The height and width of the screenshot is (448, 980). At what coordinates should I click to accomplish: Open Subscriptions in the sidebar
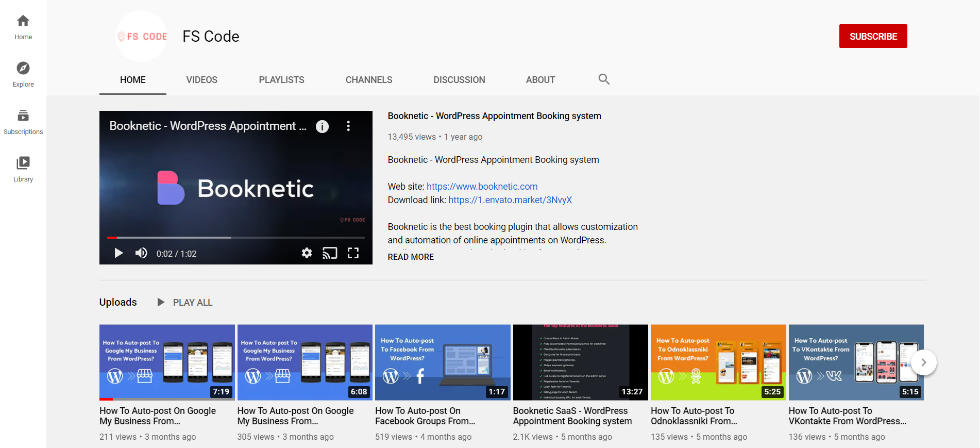23,122
